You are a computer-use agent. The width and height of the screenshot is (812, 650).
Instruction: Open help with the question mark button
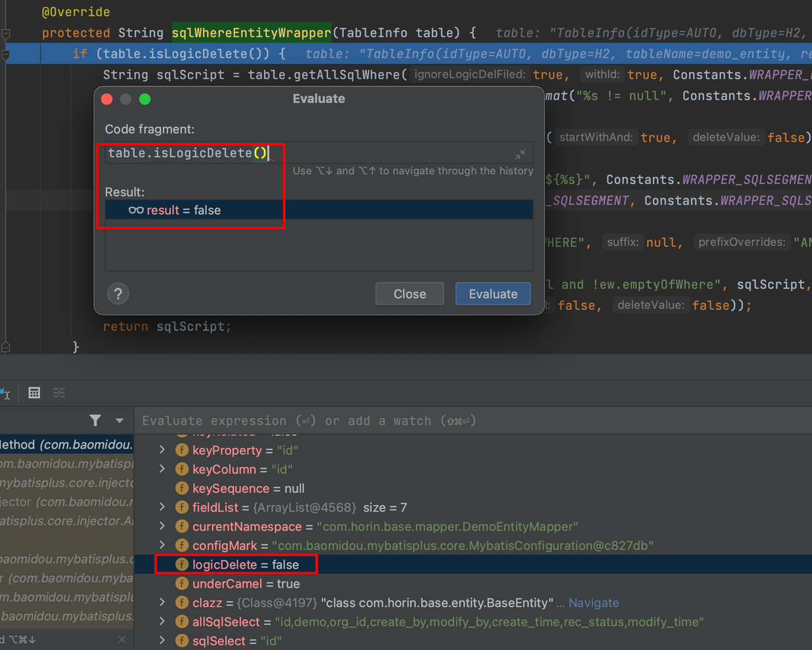(x=118, y=294)
